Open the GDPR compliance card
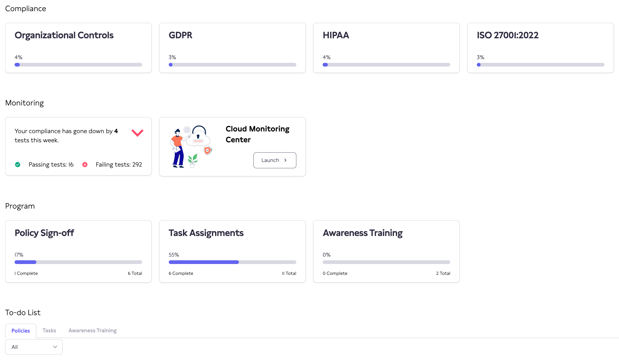Viewport: 619px width, 364px height. click(x=233, y=48)
